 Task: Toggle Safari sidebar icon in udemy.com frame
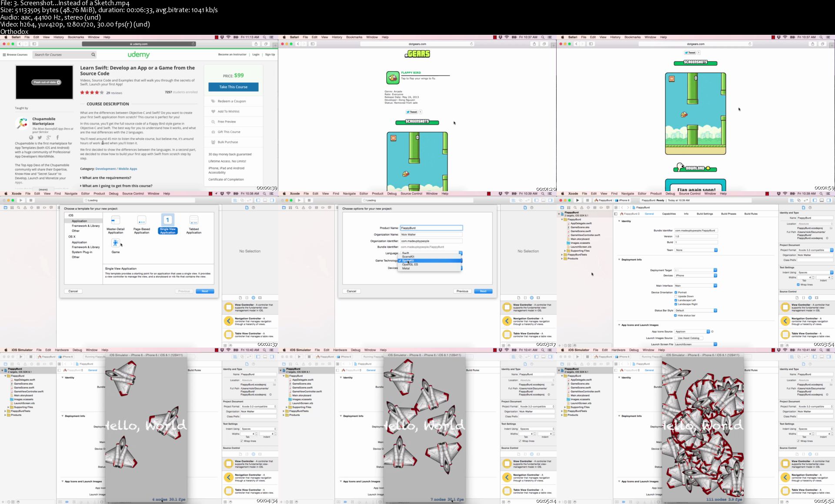(x=34, y=44)
